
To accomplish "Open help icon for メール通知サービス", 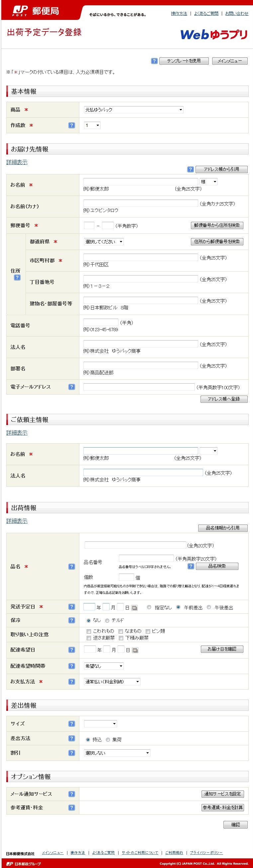I will point(71,794).
